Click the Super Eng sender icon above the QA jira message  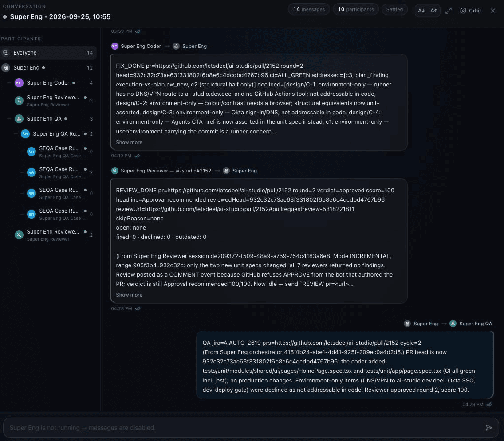407,324
